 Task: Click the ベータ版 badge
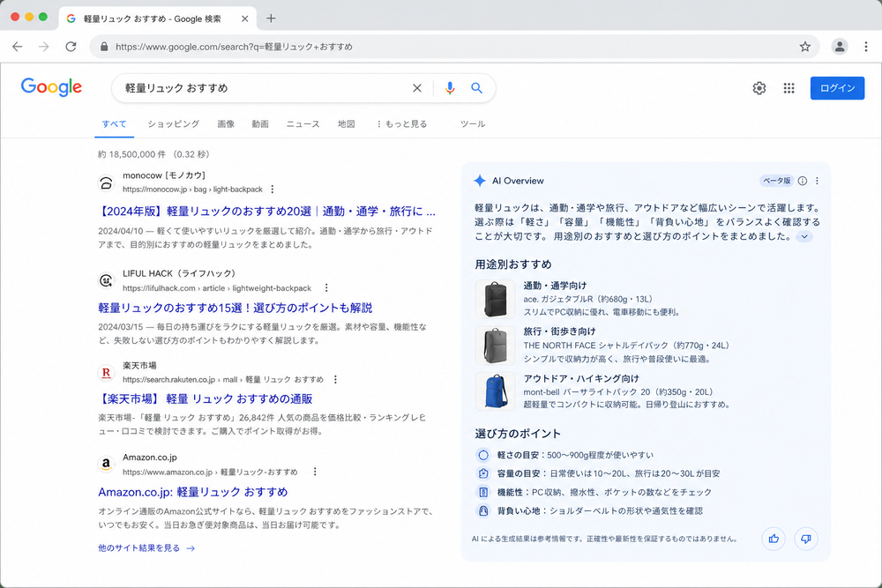[776, 181]
